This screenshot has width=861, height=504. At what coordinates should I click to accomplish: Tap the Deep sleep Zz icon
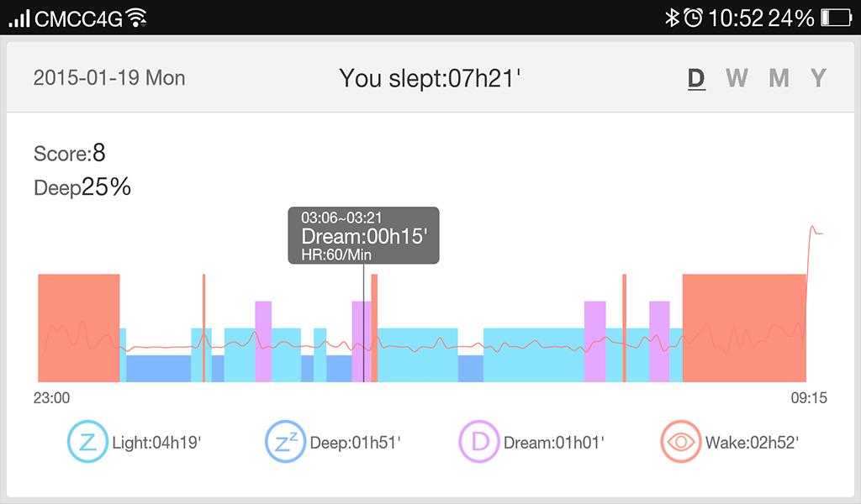click(286, 442)
